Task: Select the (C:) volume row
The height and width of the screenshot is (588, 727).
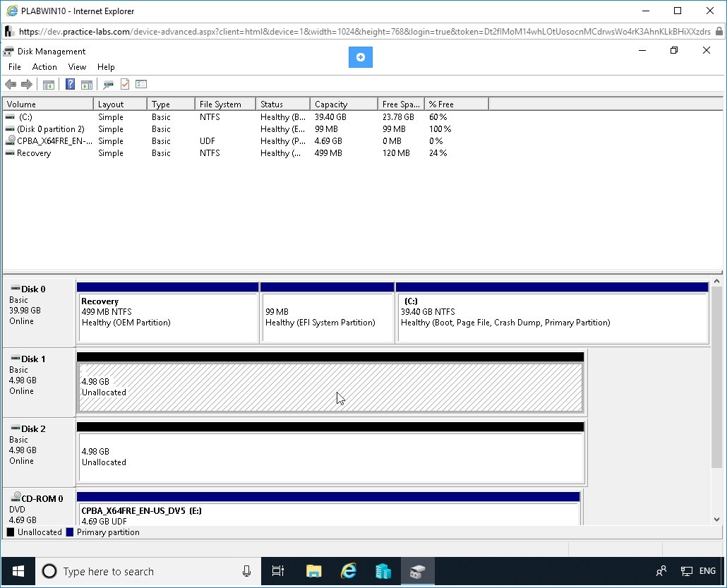Action: click(246, 117)
